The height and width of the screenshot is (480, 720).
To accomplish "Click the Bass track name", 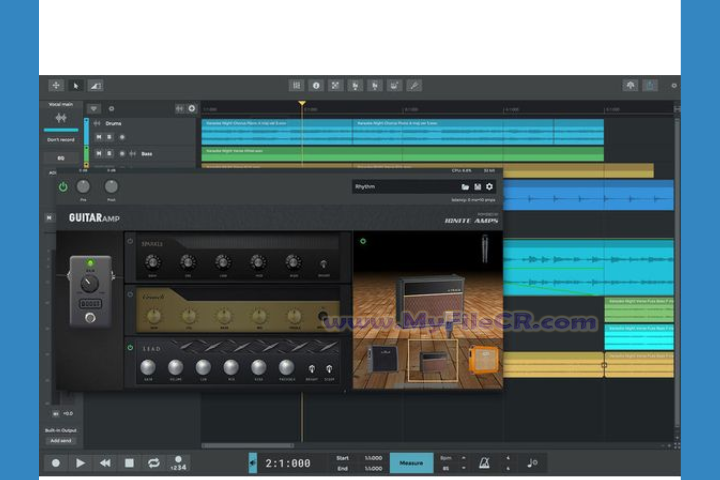I will pyautogui.click(x=146, y=154).
